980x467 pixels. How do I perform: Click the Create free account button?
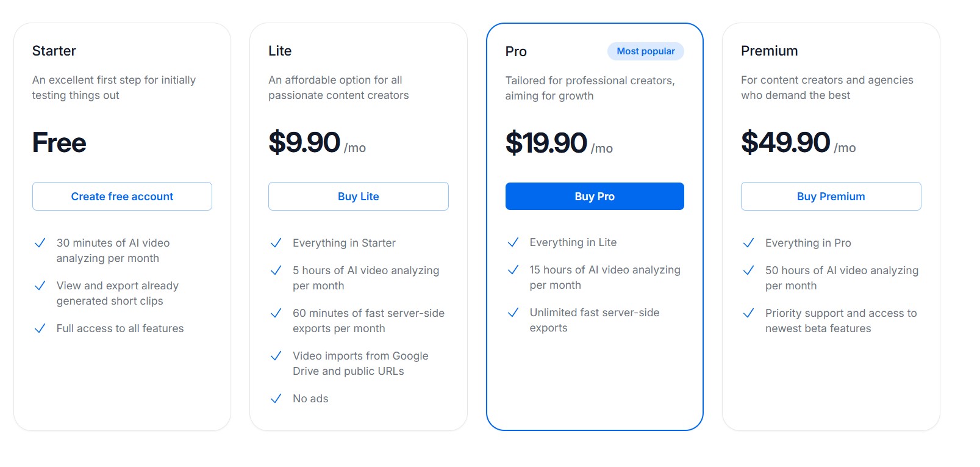(122, 197)
